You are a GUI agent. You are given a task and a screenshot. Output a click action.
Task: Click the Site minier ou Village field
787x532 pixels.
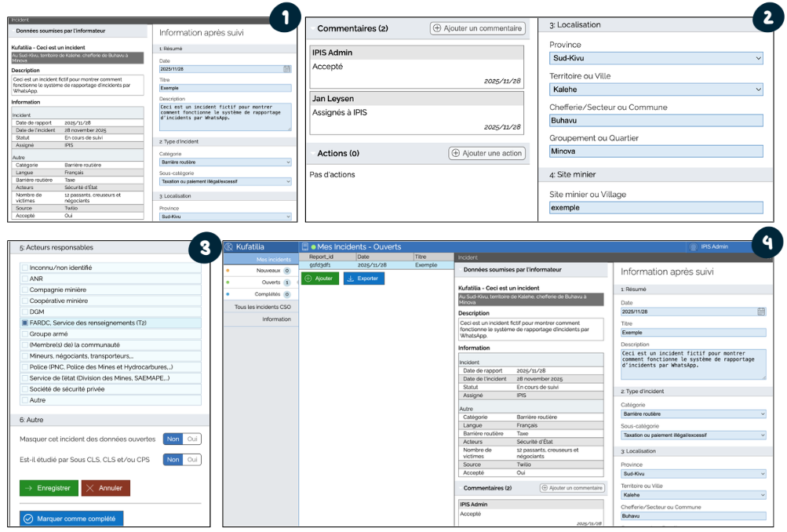click(656, 208)
